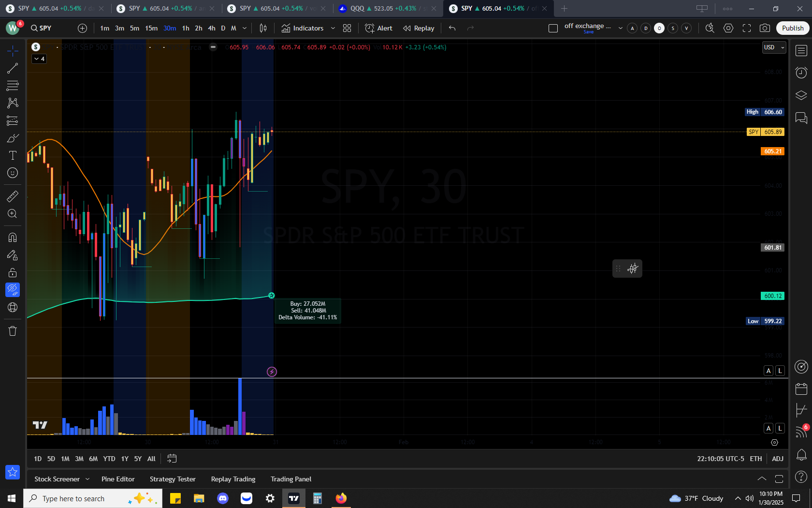Viewport: 812px width, 508px height.
Task: Toggle the D circle button
Action: click(646, 28)
